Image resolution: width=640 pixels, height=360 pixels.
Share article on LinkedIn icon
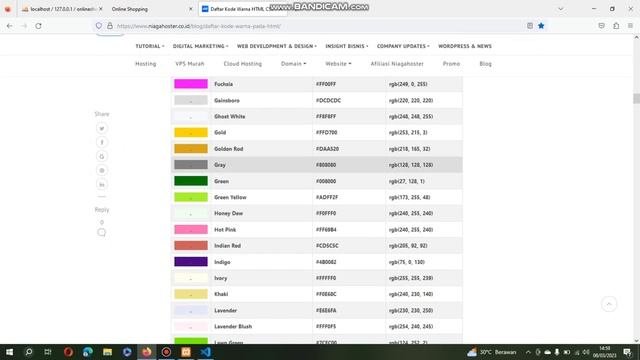tap(102, 184)
